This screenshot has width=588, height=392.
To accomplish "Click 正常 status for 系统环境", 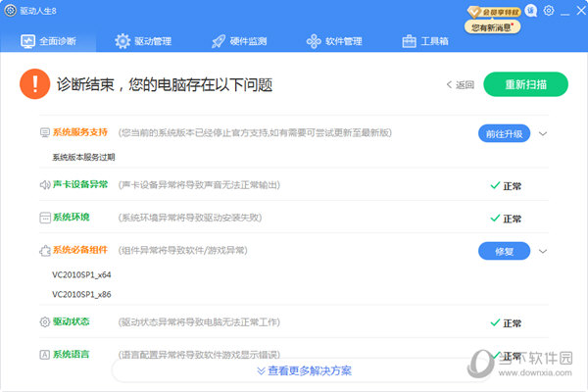I will 506,219.
